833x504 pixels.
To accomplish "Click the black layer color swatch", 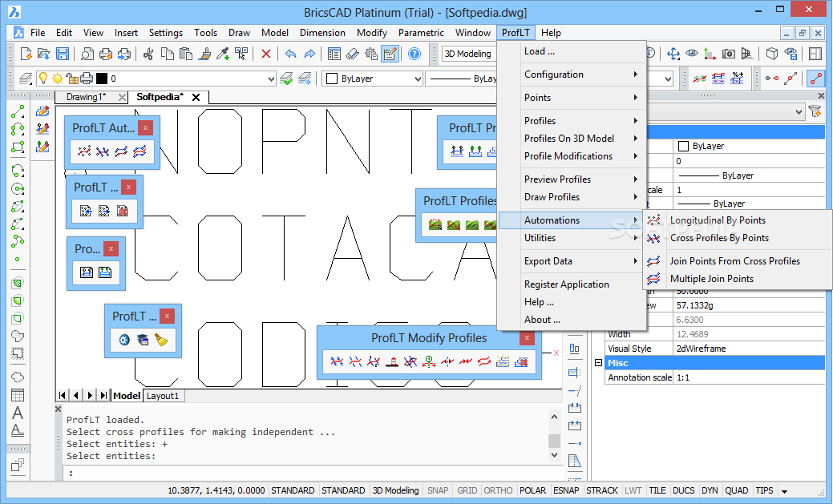I will point(102,79).
